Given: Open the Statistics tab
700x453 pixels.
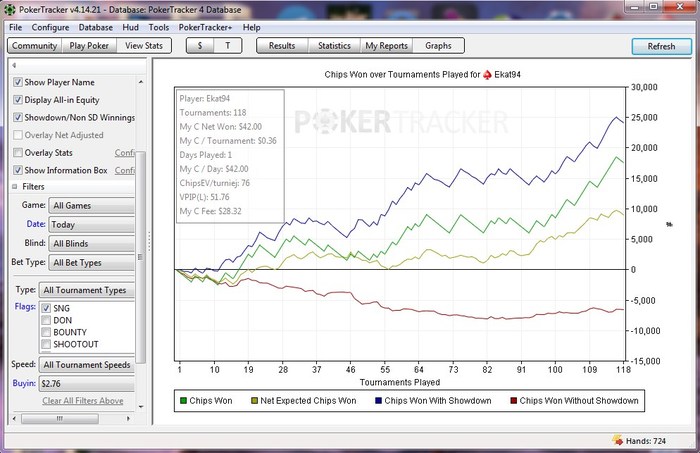Looking at the screenshot, I should [x=334, y=46].
